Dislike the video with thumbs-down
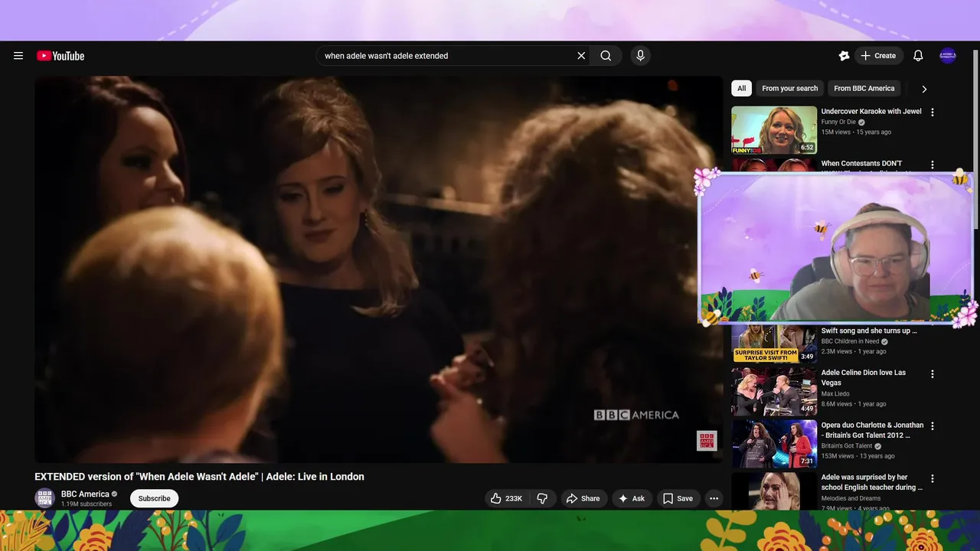 [542, 498]
